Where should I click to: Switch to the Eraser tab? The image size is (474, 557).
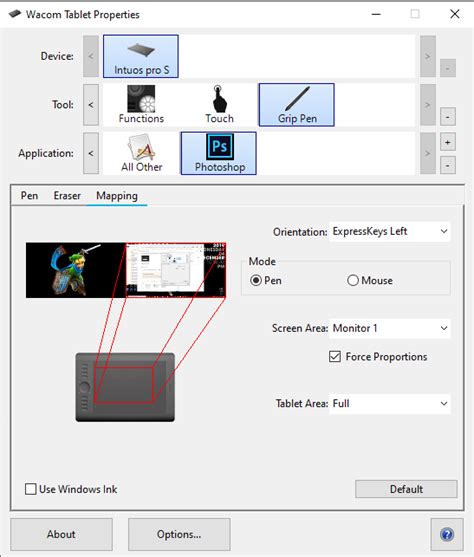(67, 196)
